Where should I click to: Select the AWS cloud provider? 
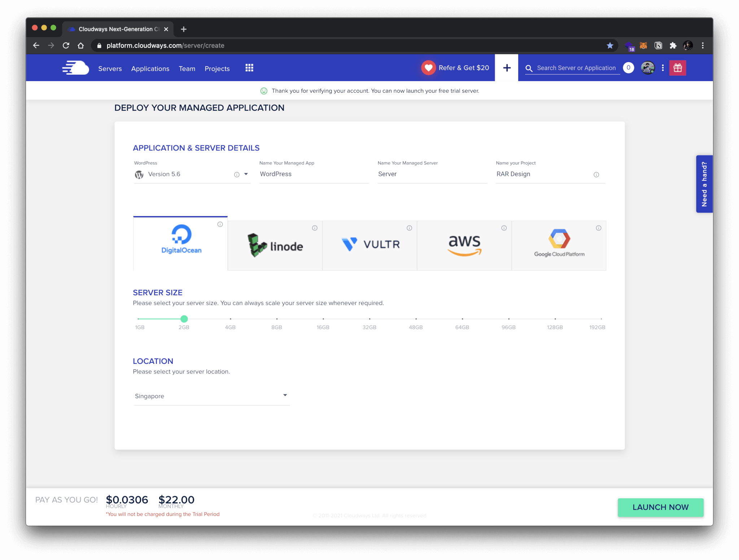point(464,245)
